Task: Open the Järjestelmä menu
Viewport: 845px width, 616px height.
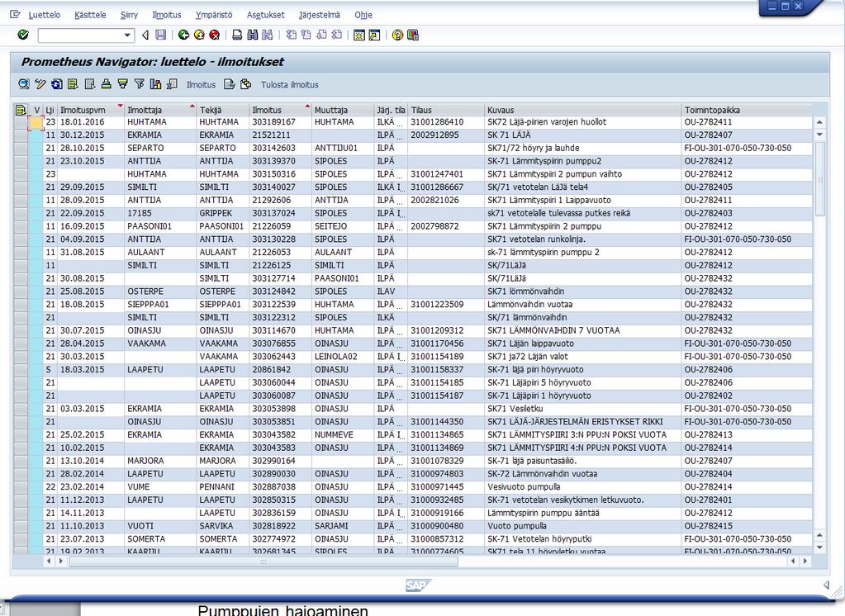Action: tap(320, 15)
